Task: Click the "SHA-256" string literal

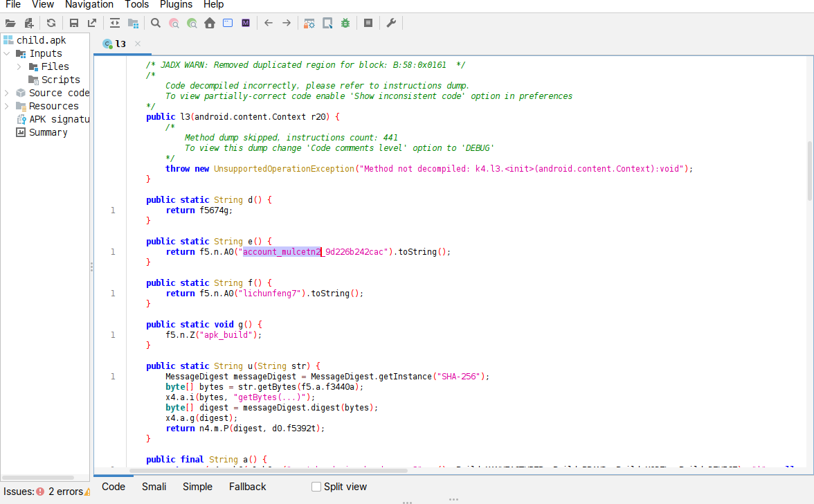Action: 458,377
